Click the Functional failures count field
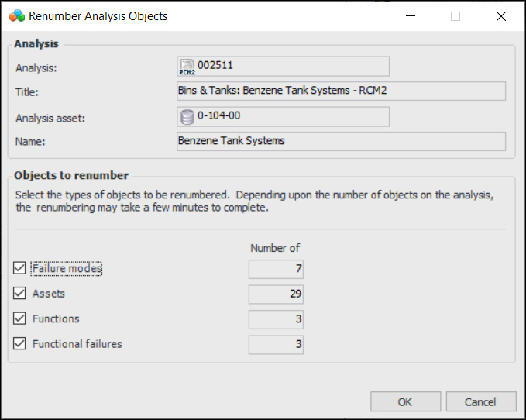The height and width of the screenshot is (420, 526). point(276,344)
